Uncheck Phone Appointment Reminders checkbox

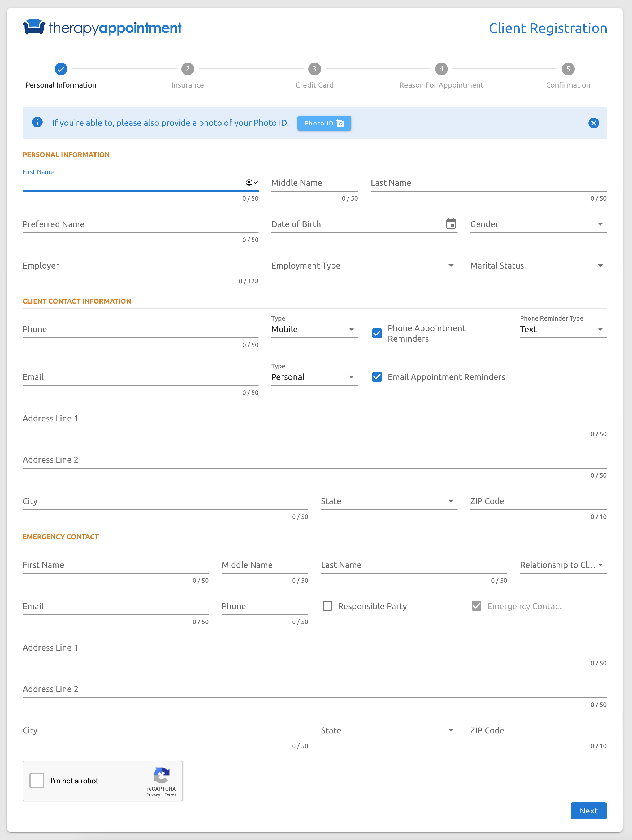[377, 333]
